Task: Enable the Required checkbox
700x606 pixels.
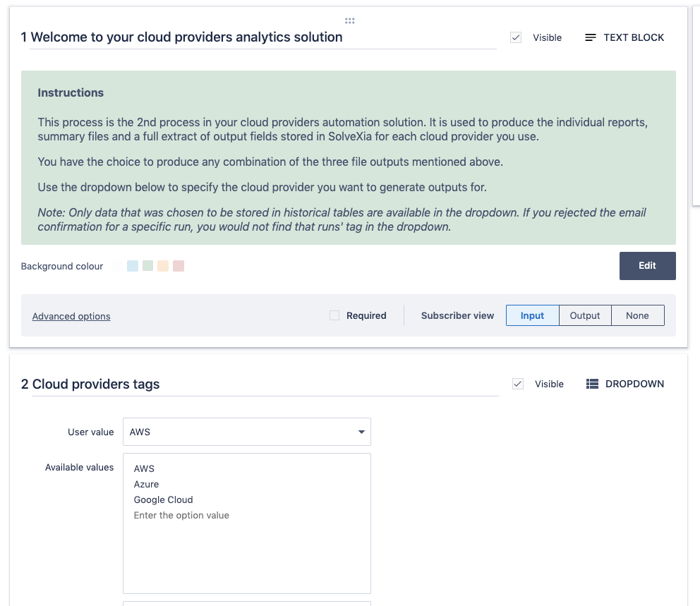Action: pos(334,315)
